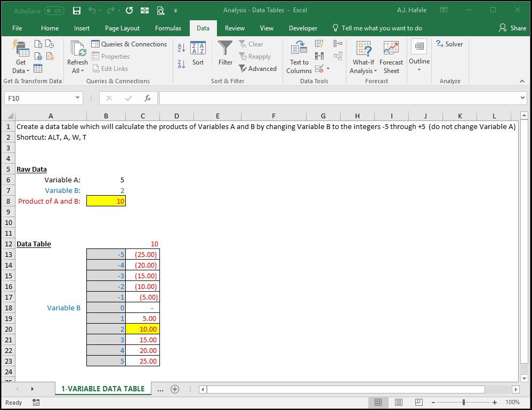The width and height of the screenshot is (532, 410).
Task: Click the Consolidate icon
Action: point(337,44)
